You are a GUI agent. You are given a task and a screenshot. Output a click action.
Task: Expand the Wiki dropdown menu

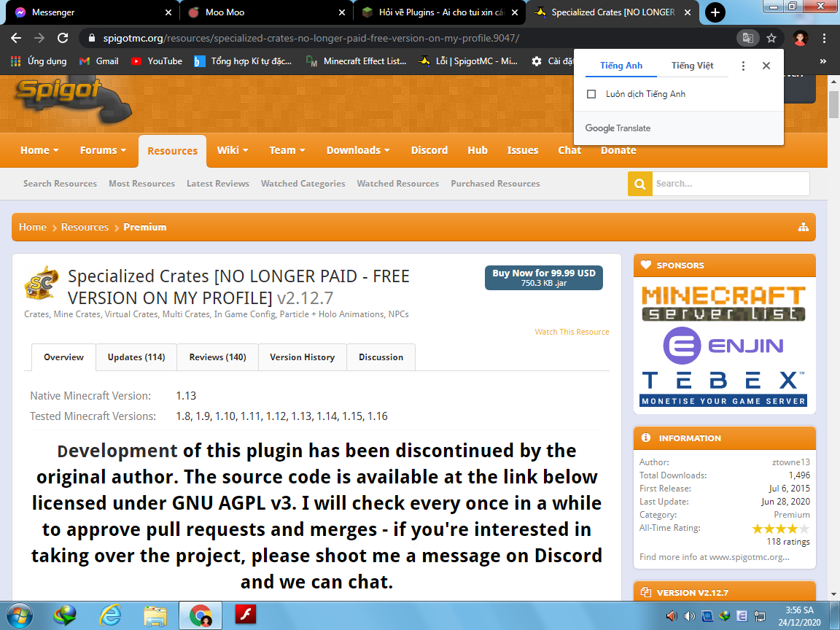point(233,150)
